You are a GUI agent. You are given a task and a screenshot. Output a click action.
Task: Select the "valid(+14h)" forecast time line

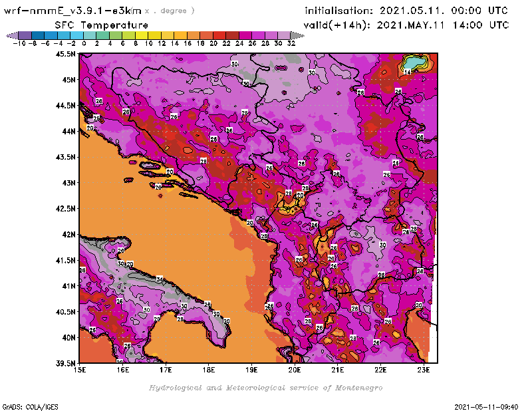[x=406, y=25]
